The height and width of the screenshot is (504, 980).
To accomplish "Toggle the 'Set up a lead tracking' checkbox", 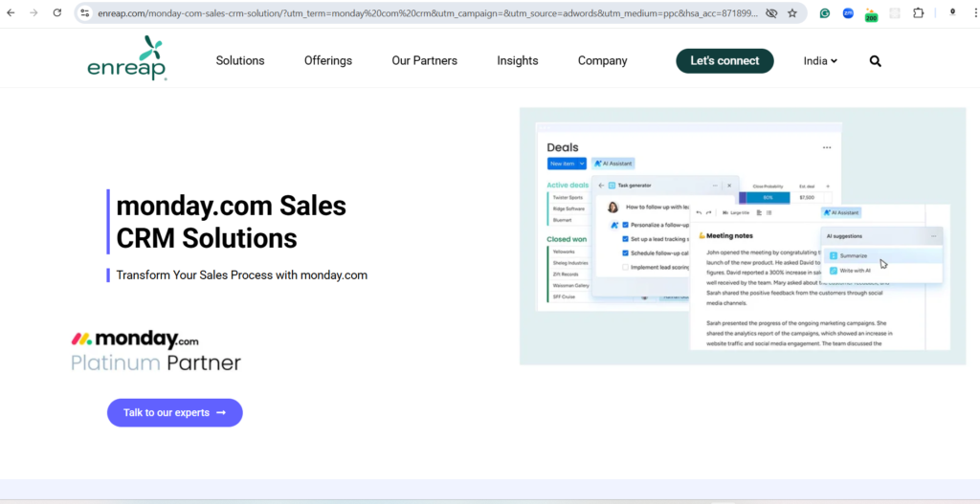I will pyautogui.click(x=626, y=239).
